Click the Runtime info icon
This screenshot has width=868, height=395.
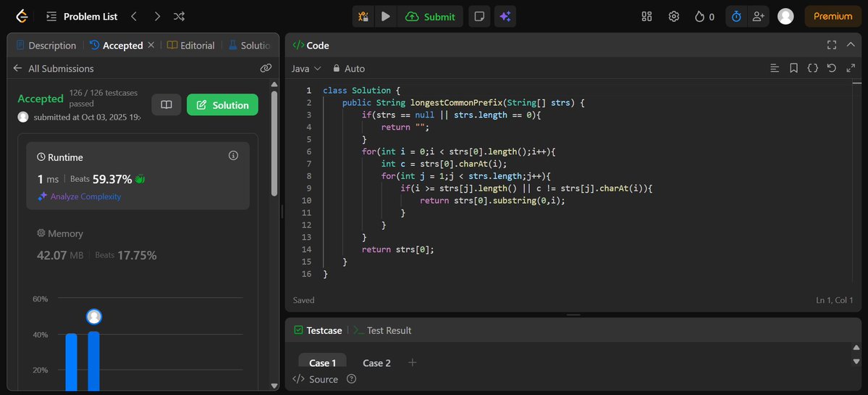234,156
